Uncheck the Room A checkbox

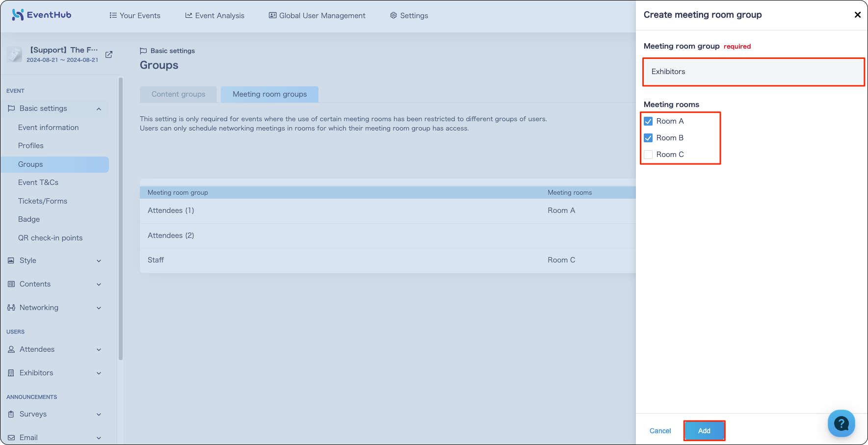[x=648, y=121]
